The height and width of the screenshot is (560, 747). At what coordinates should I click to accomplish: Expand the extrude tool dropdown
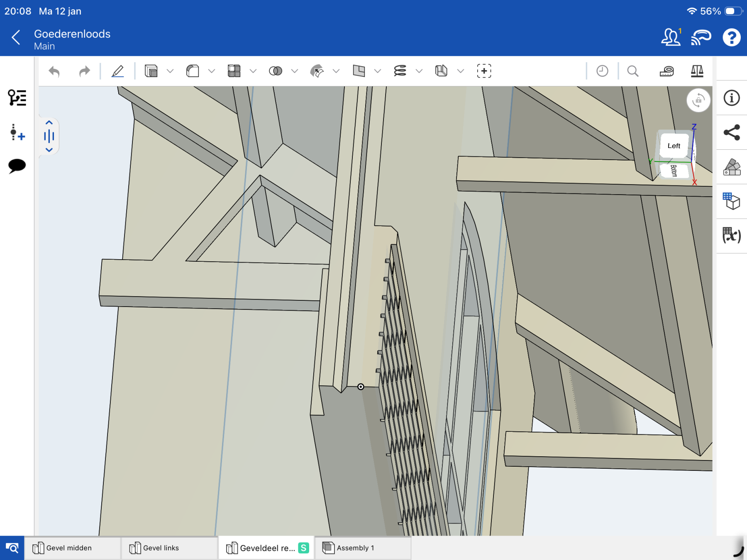click(170, 71)
